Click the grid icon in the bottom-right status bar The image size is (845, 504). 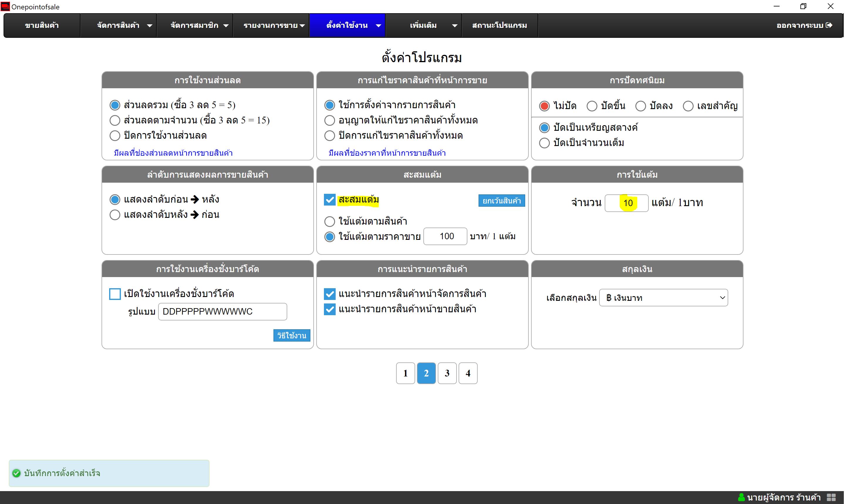pos(832,498)
